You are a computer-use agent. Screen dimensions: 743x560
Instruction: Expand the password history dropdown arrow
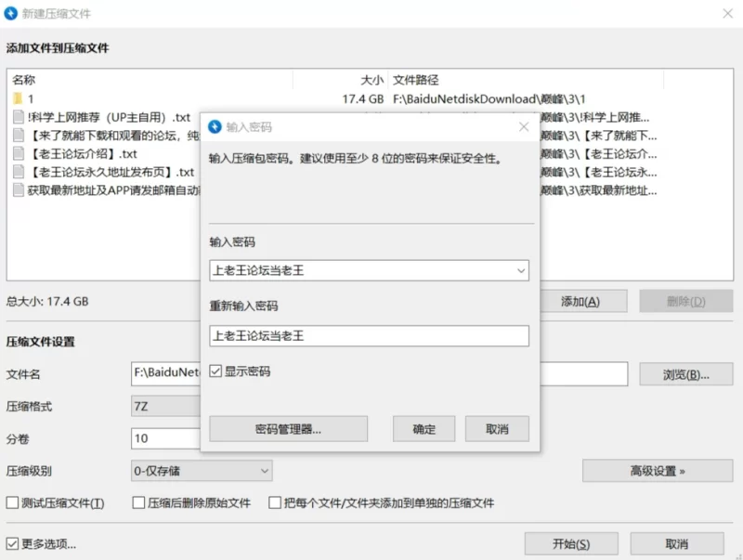point(521,270)
